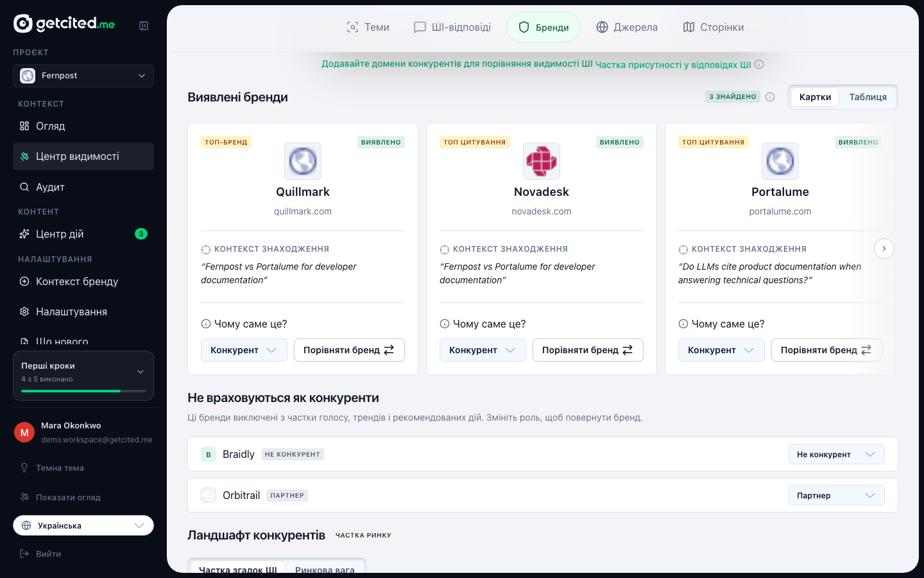924x578 pixels.
Task: Click ТОП ЦИТУВАННЯ badge on Novadesk card
Action: pyautogui.click(x=475, y=142)
